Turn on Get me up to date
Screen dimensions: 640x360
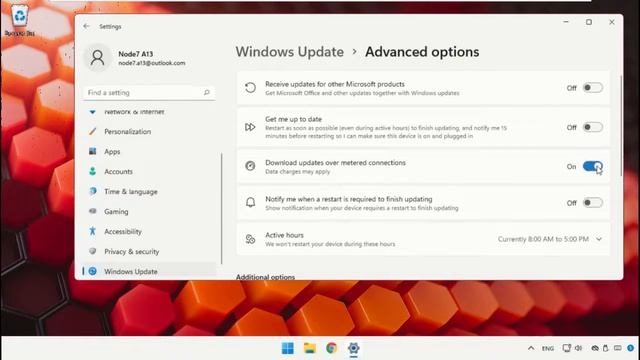click(592, 127)
